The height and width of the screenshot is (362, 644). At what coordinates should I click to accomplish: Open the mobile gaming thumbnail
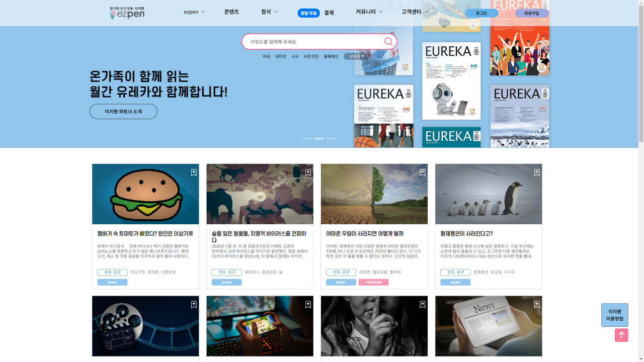tap(260, 326)
